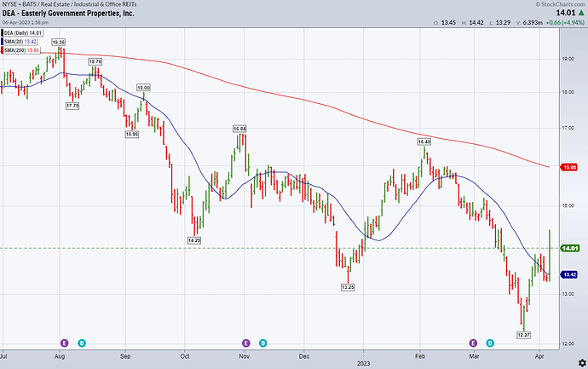
Task: Click the Oct label on the time axis
Action: click(x=185, y=356)
